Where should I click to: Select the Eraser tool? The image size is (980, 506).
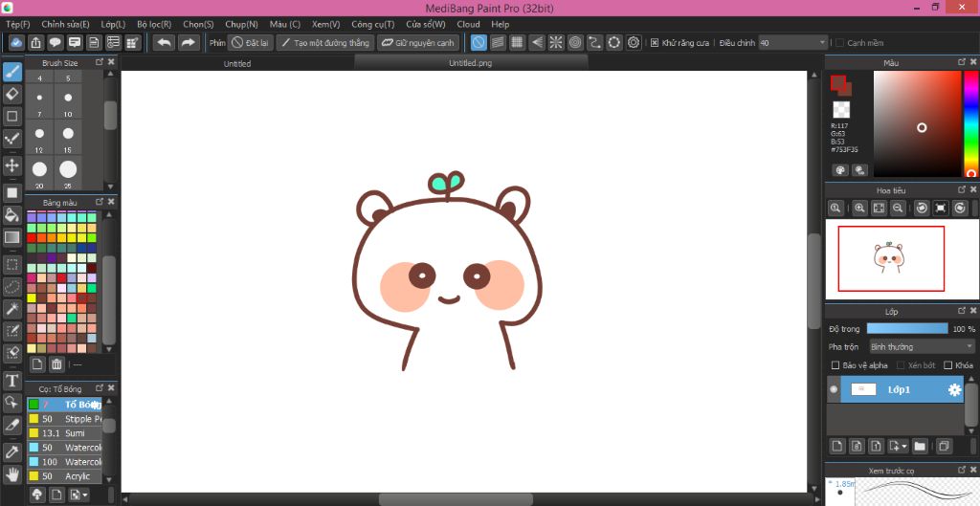pyautogui.click(x=12, y=94)
